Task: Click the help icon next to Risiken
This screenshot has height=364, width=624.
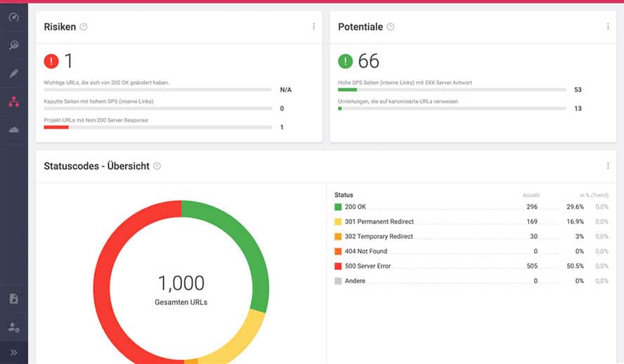Action: 83,27
